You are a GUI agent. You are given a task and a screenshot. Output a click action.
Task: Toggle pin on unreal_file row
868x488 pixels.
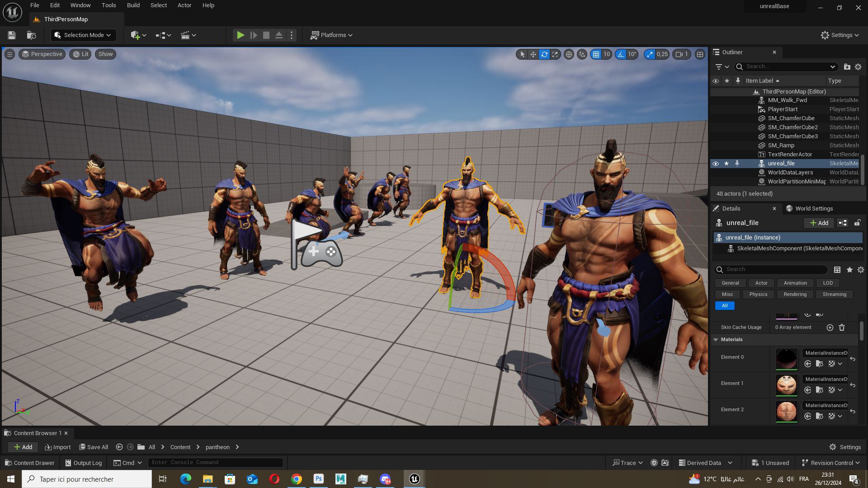[737, 164]
